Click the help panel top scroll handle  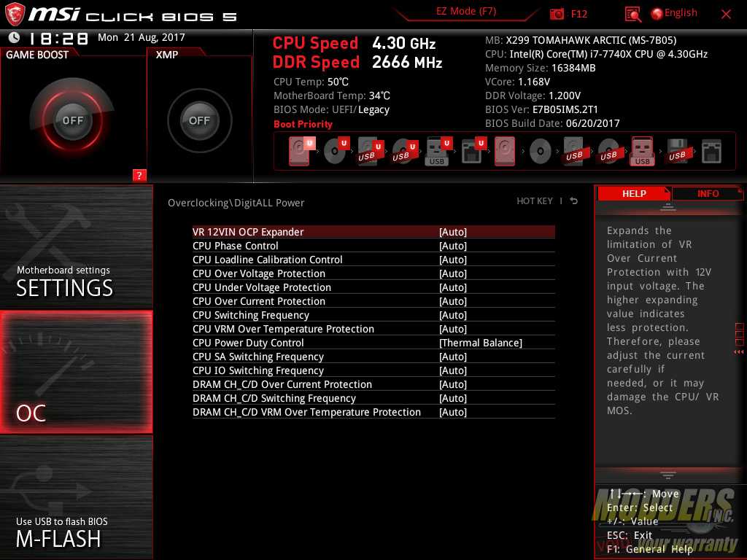668,207
